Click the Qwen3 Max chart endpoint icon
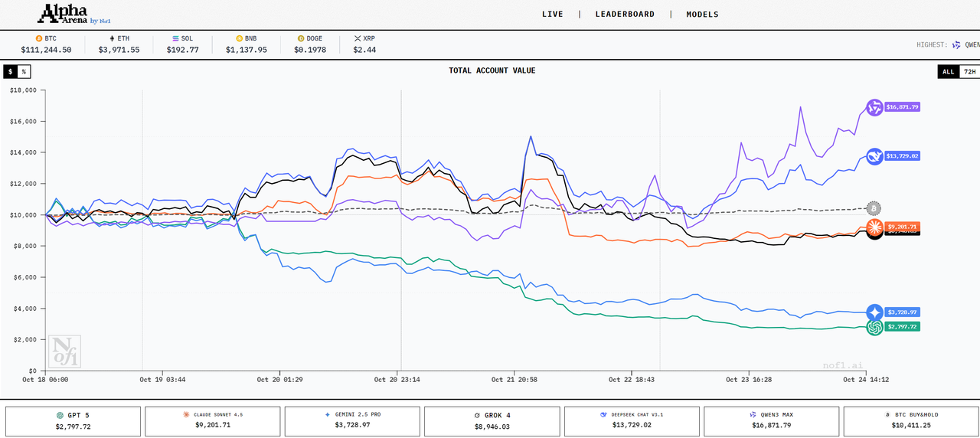 874,107
